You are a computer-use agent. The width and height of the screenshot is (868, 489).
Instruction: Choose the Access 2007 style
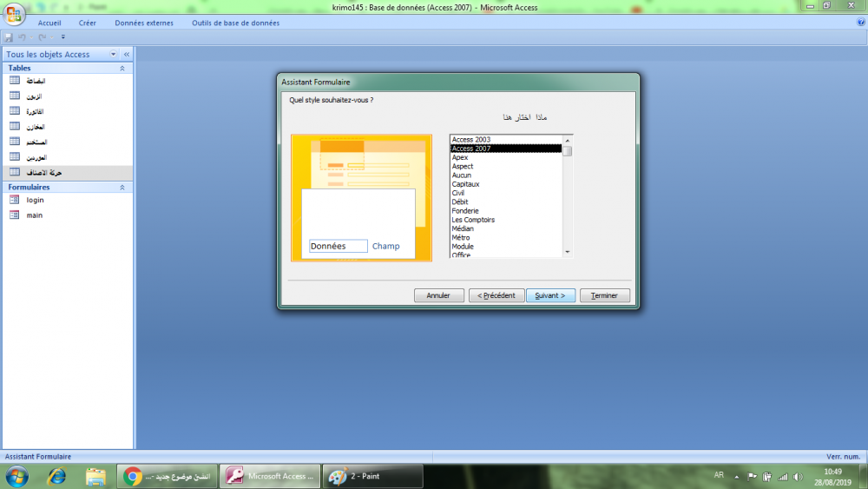point(506,149)
